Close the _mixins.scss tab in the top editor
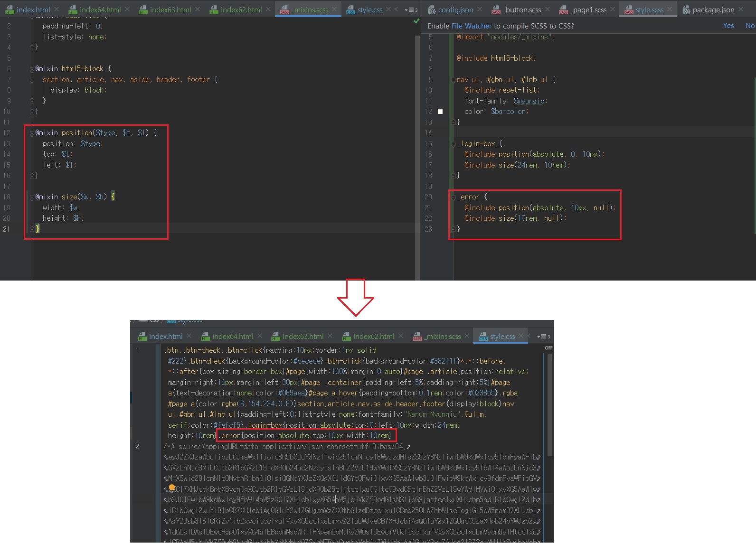Viewport: 756px width, 544px height. coord(334,9)
